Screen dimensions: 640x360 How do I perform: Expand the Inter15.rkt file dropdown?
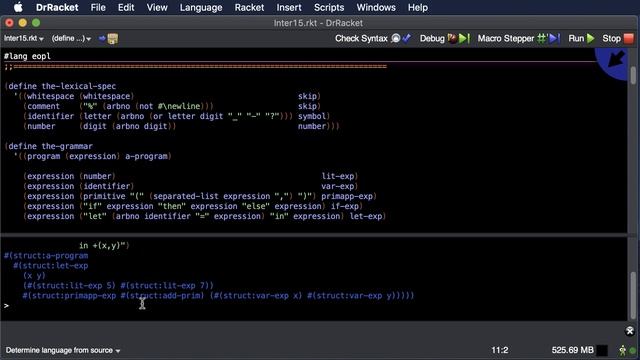coord(24,38)
